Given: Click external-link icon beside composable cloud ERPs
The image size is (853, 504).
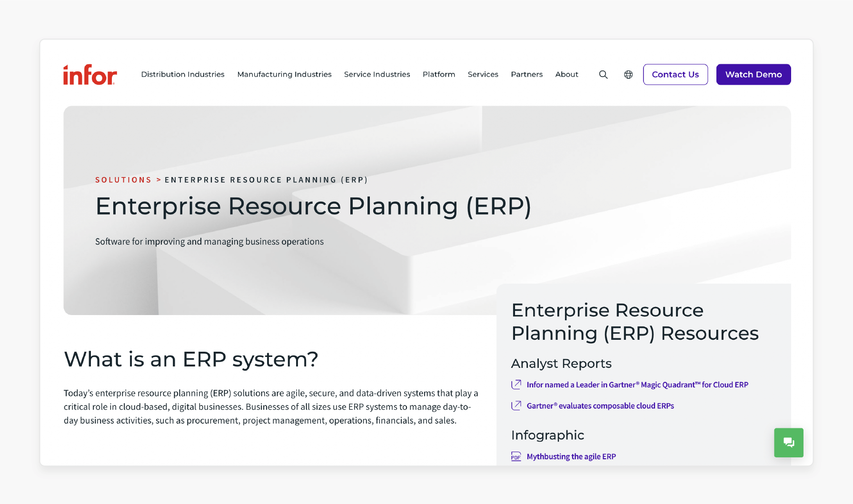Looking at the screenshot, I should [x=516, y=405].
